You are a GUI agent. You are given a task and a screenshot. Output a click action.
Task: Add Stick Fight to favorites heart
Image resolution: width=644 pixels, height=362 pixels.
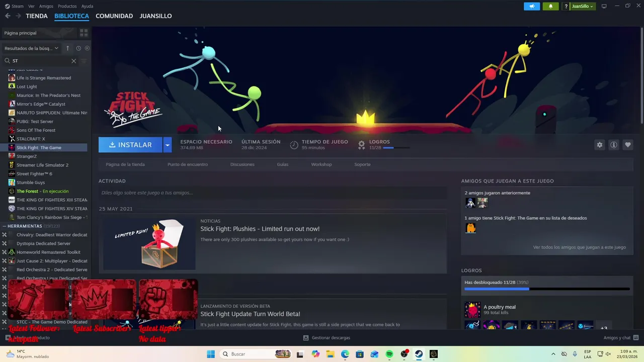[x=627, y=145]
